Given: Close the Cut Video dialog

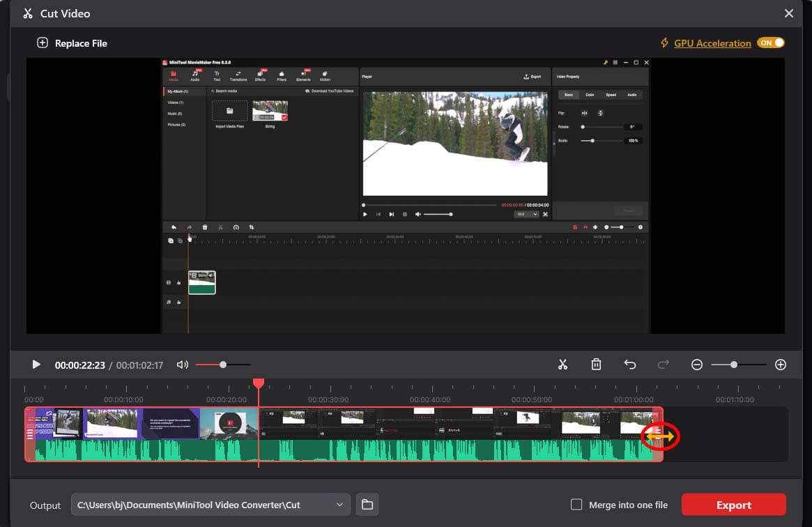Looking at the screenshot, I should [x=788, y=13].
